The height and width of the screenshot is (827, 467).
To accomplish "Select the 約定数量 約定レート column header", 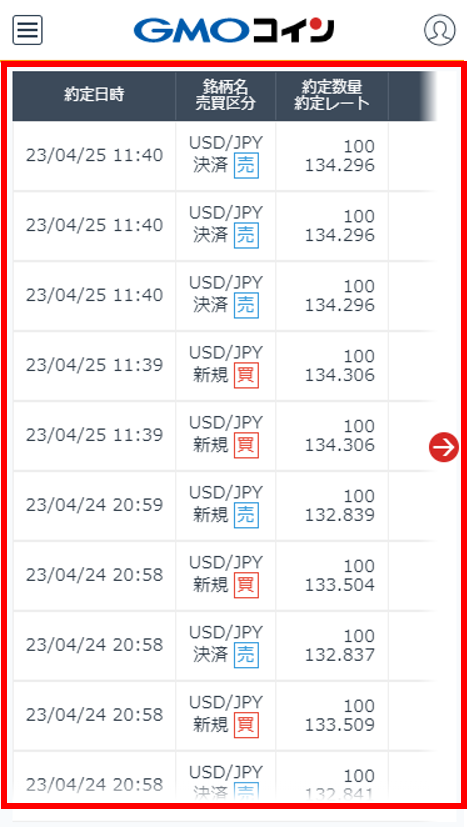I will 332,96.
